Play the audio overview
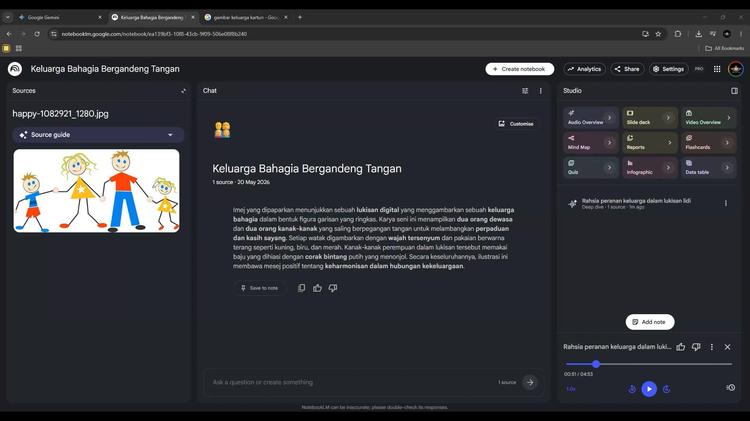The image size is (750, 421). [x=649, y=389]
